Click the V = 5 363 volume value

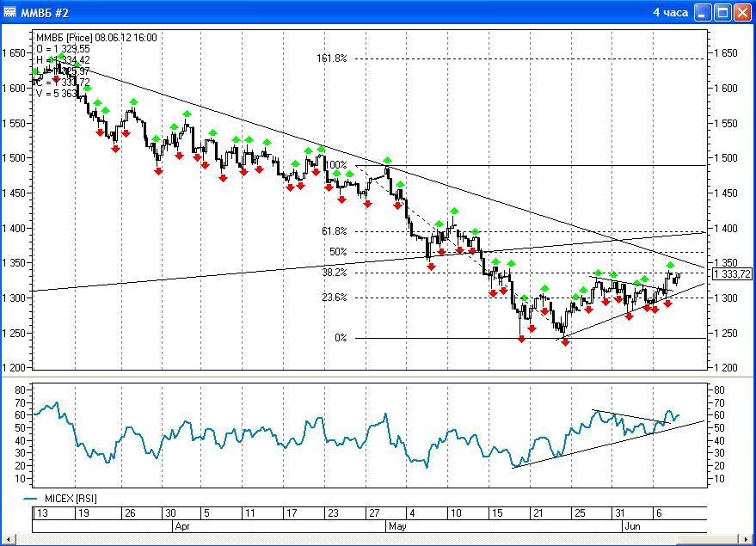pos(57,93)
